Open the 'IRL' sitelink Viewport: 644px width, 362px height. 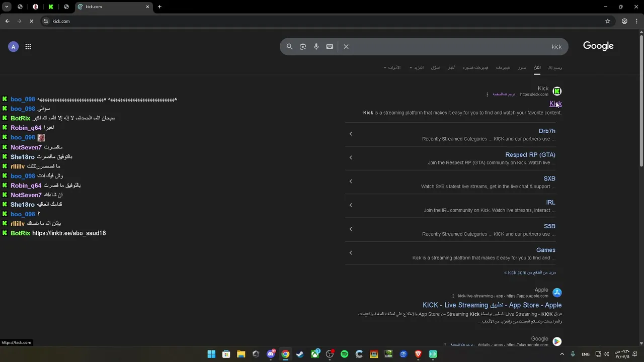[x=551, y=202]
